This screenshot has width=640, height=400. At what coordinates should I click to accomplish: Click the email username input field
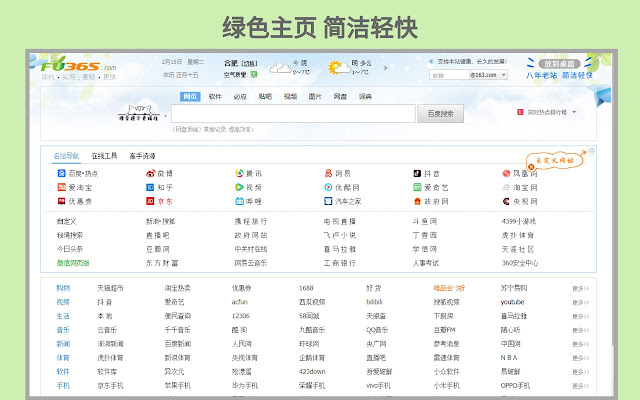[x=449, y=75]
